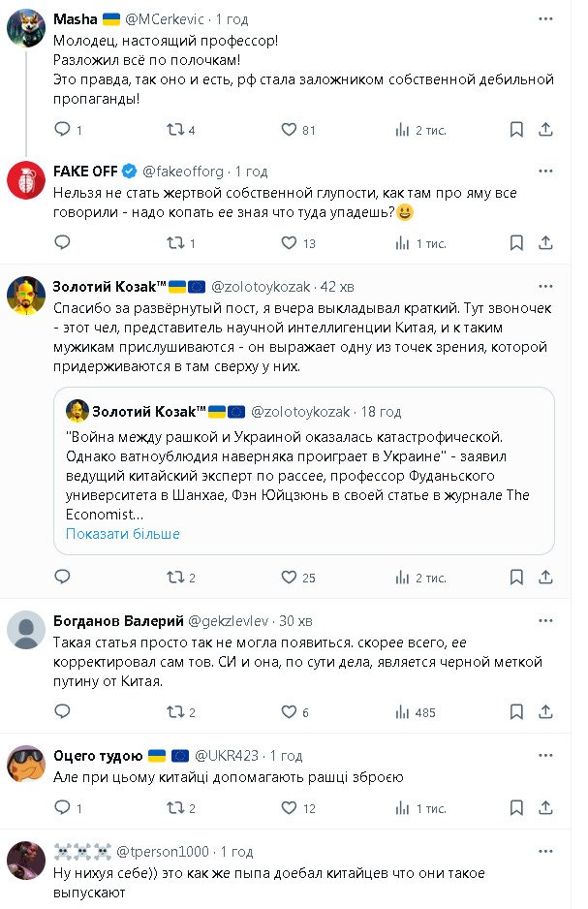Expand quoted post with Показати більше
This screenshot has width=588, height=909.
click(x=123, y=533)
